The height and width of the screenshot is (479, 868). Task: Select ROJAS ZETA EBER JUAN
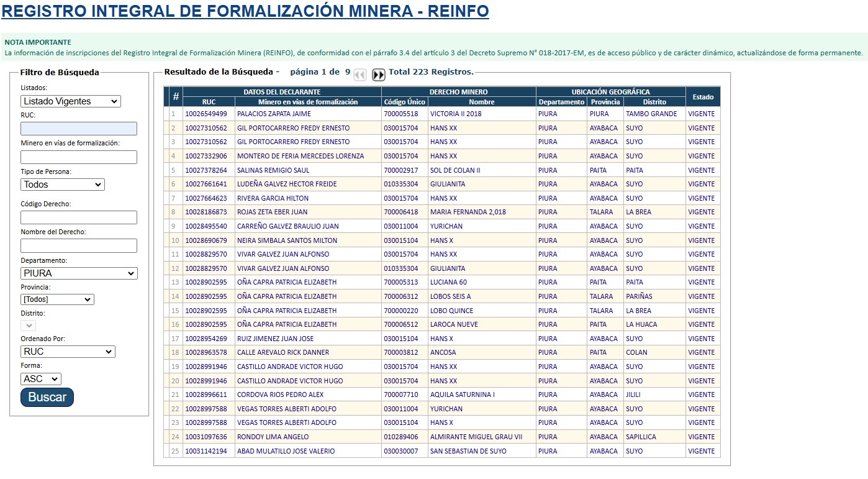[272, 212]
